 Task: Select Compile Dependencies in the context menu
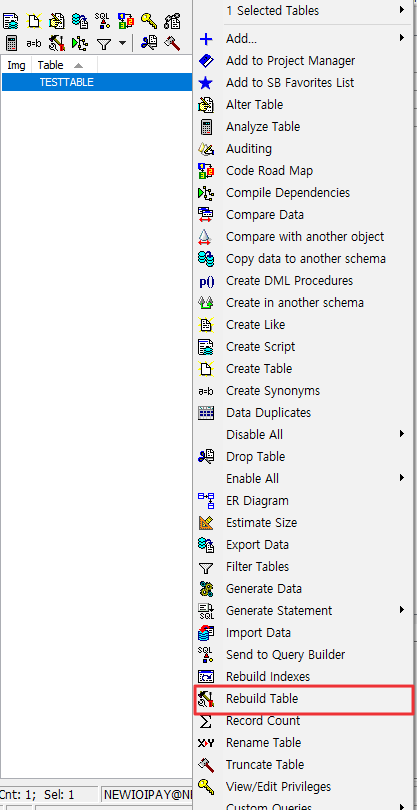pyautogui.click(x=303, y=193)
